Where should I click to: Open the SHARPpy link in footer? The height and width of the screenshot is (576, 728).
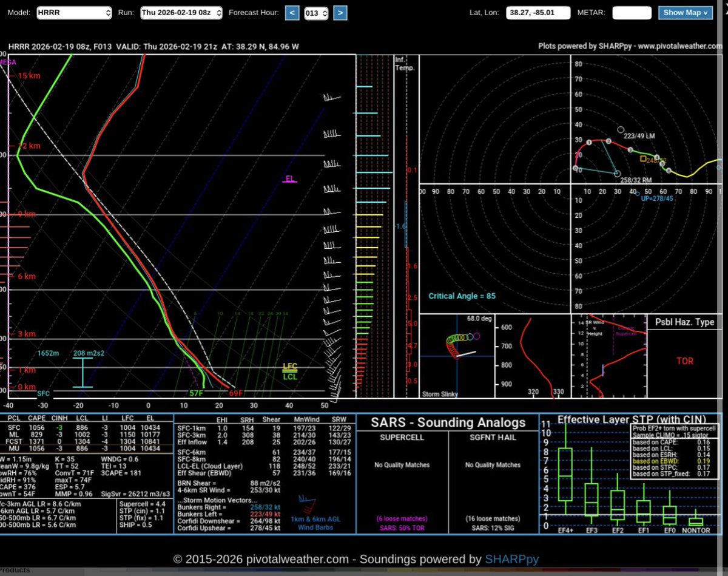tap(511, 559)
